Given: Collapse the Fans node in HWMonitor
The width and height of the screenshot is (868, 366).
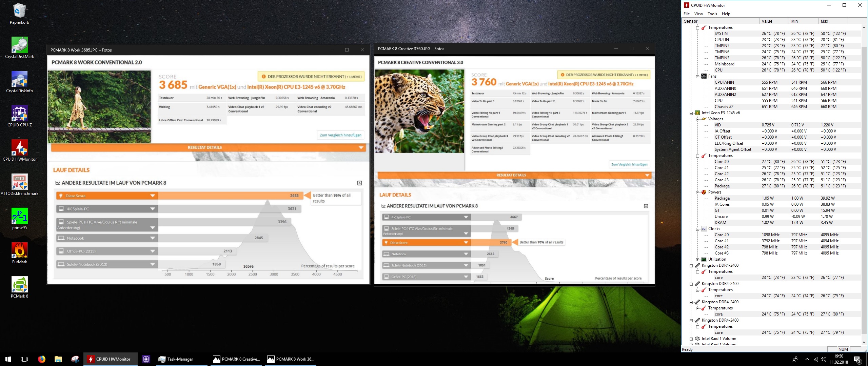Looking at the screenshot, I should [x=697, y=76].
